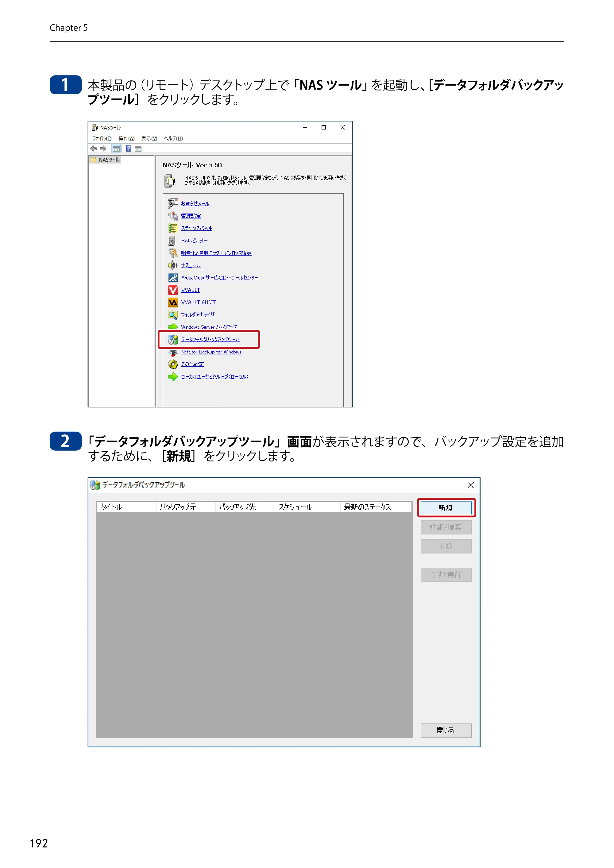This screenshot has height=868, width=614.
Task: Open the 電源設定 link
Action: point(191,216)
